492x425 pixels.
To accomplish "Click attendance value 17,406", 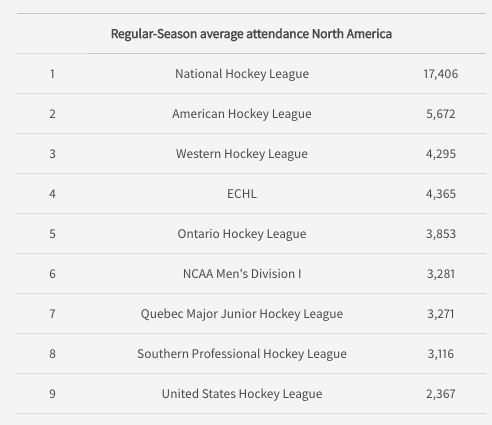I will click(441, 74).
